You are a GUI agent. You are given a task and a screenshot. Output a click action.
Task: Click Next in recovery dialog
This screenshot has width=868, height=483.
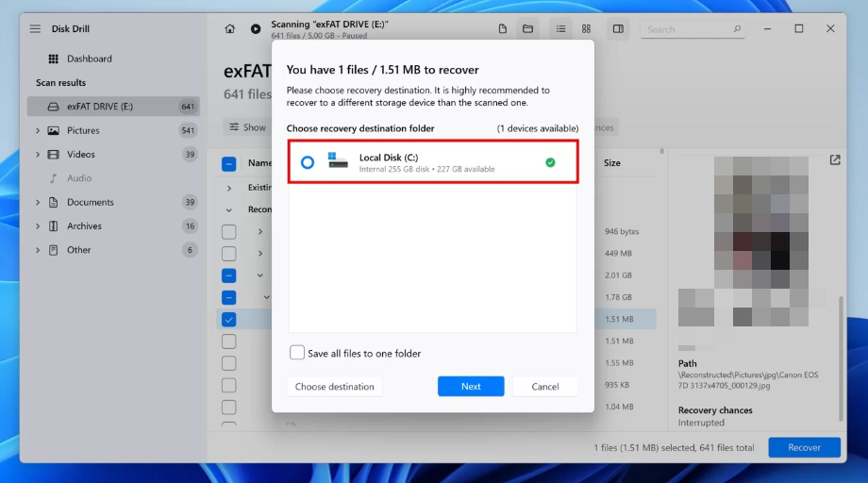[x=471, y=387]
